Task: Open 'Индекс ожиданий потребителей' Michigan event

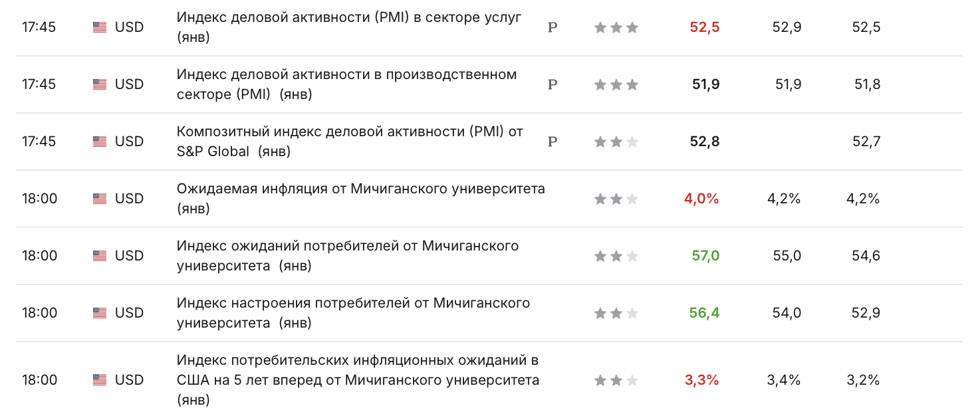Action: 348,256
